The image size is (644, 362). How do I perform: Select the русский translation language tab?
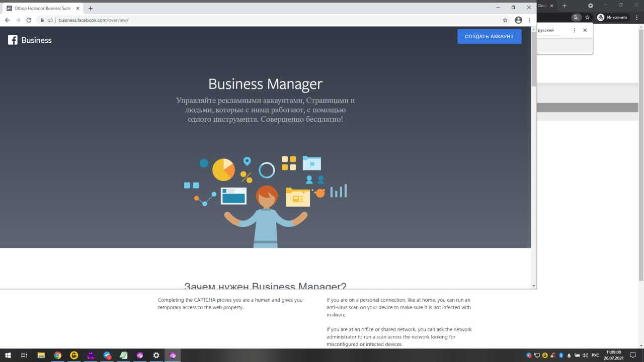pyautogui.click(x=546, y=30)
